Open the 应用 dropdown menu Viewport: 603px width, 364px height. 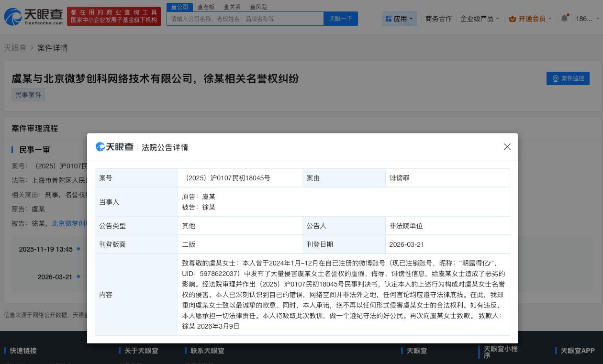(400, 18)
